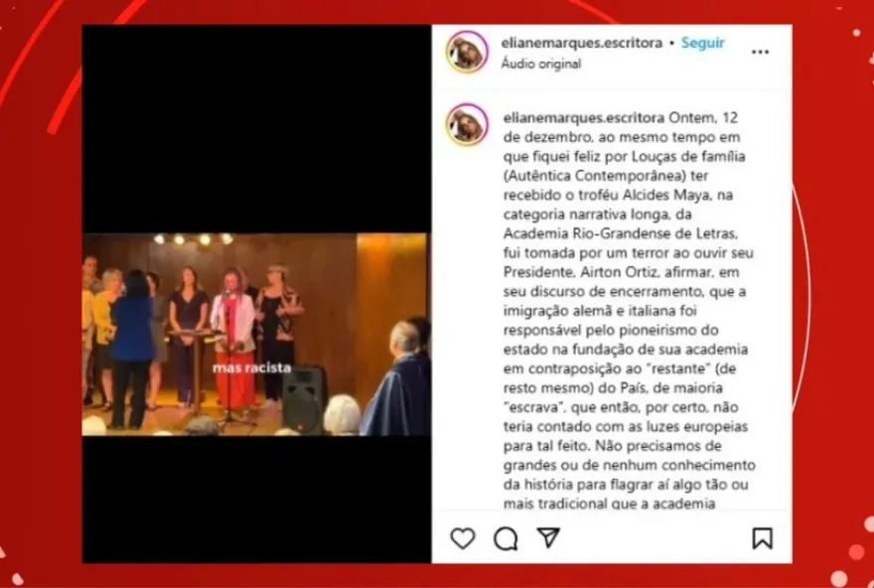Pause the video by clicking the stage scene
The height and width of the screenshot is (588, 874).
(x=256, y=335)
